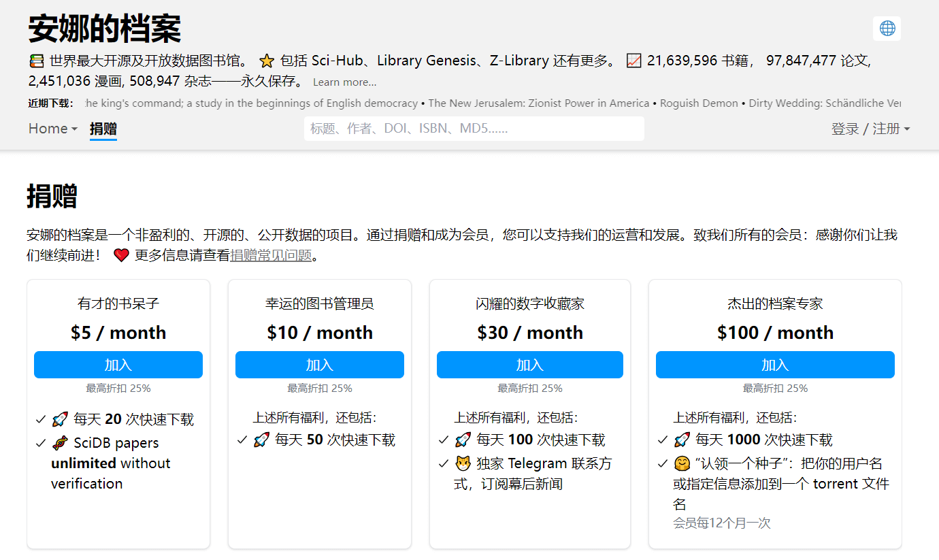
Task: Click the star icon before Sci-Hub text
Action: click(x=267, y=61)
